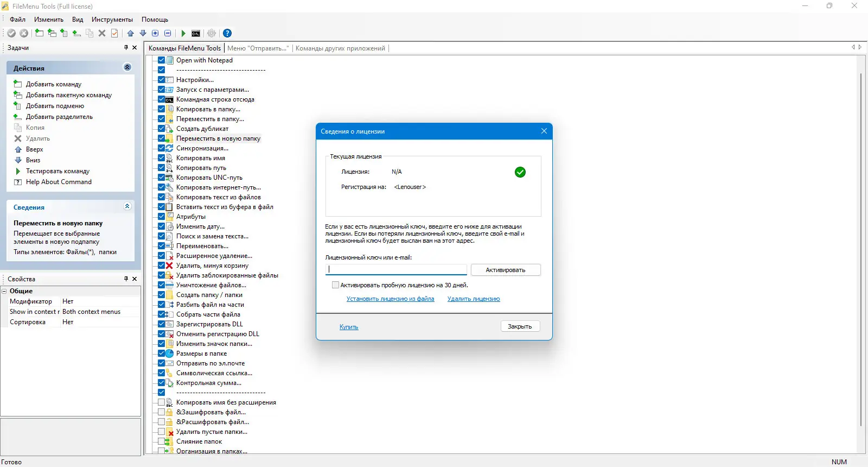Select the Зарегистрировать DLL command row

(209, 324)
